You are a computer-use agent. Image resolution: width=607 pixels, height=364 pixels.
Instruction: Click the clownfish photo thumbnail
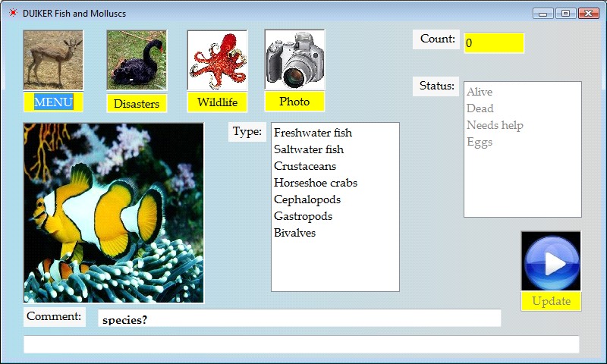point(114,213)
